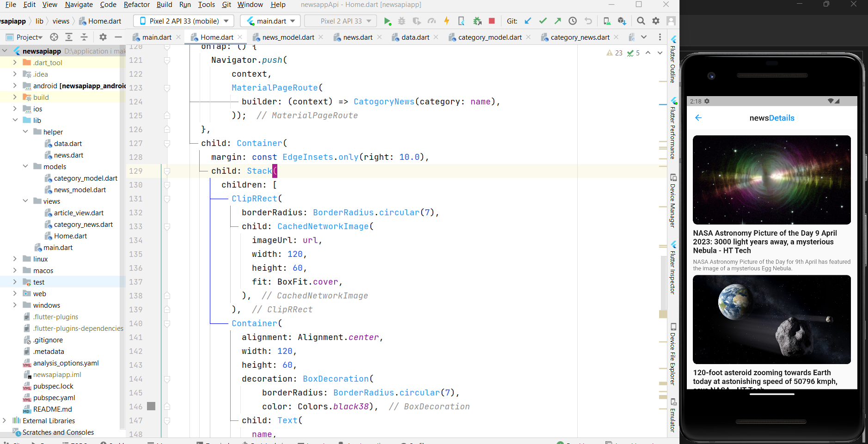Tap the back arrow on the newsDetails screen
This screenshot has height=444, width=868.
coord(698,118)
